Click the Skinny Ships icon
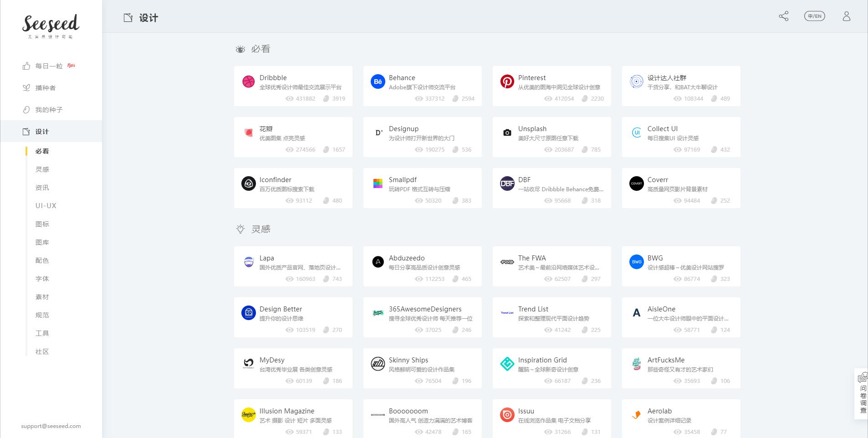 point(378,364)
